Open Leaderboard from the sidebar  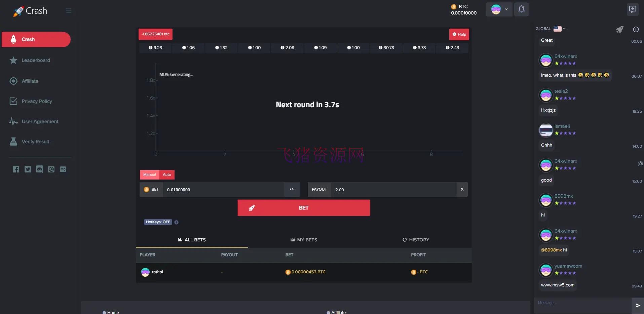click(x=36, y=61)
